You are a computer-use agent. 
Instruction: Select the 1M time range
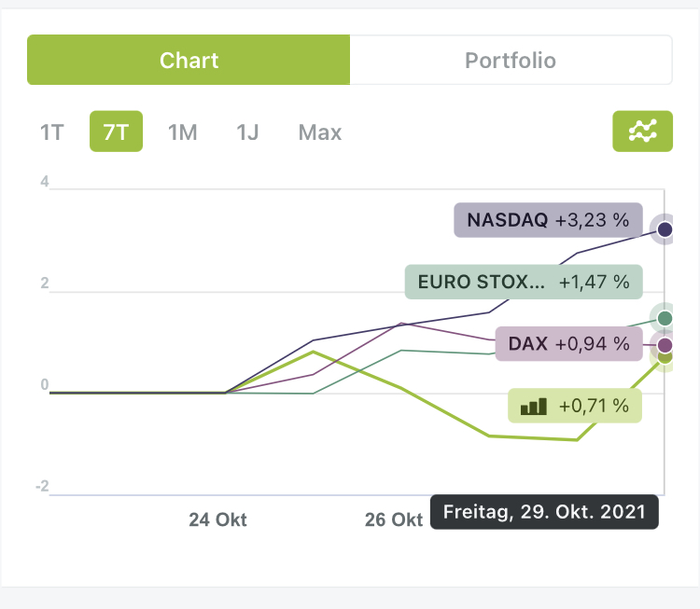(182, 131)
